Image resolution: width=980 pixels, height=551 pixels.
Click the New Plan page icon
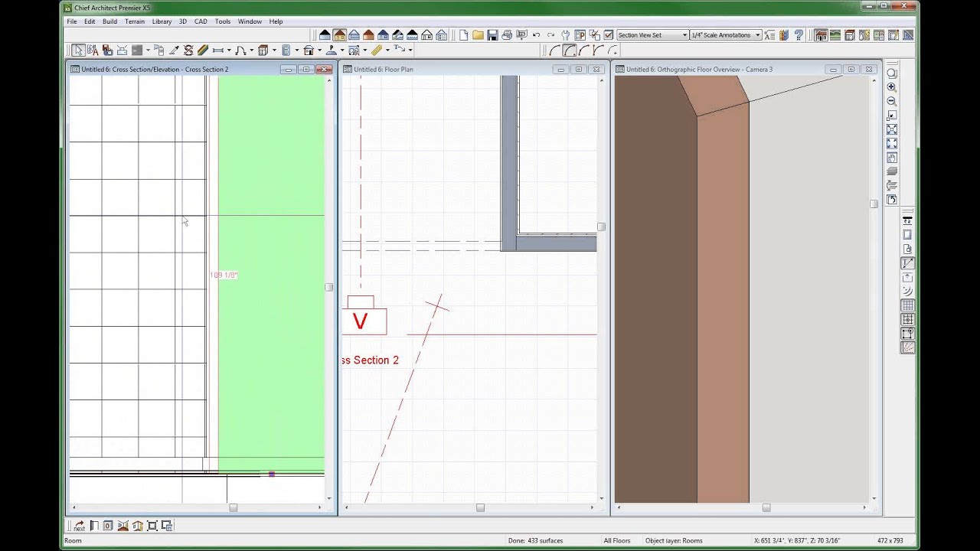click(x=463, y=35)
